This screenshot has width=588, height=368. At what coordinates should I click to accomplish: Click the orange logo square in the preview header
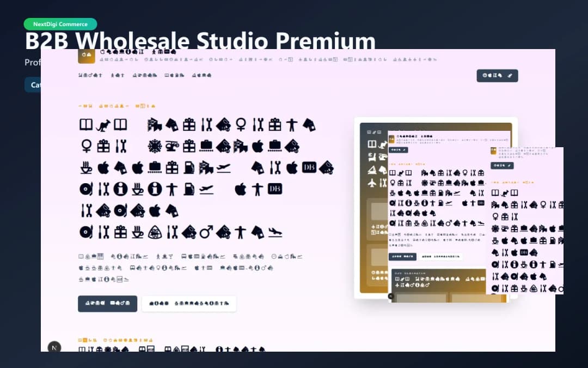click(x=86, y=55)
